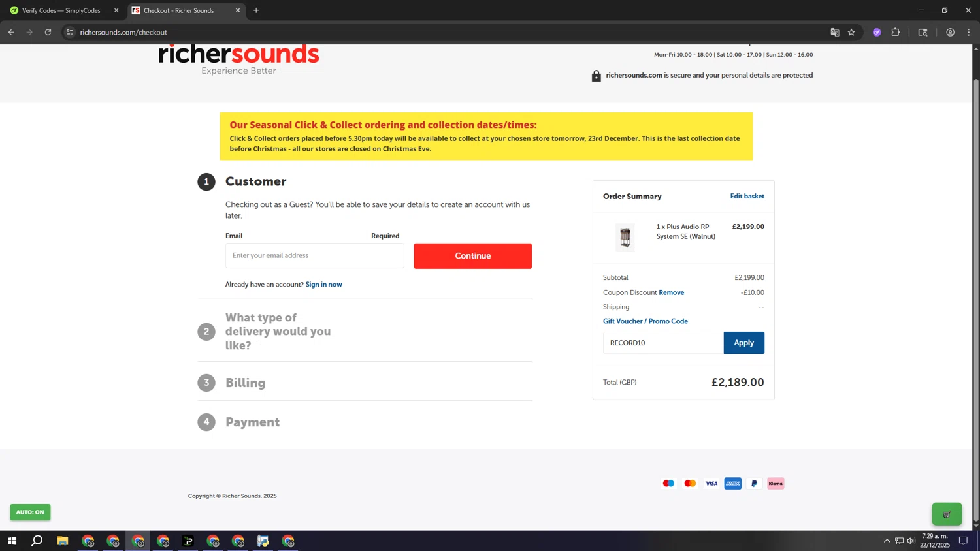Open the Windows Start menu
The width and height of the screenshot is (980, 551).
pos(12,541)
